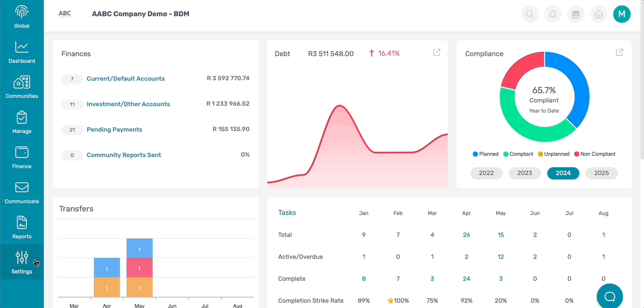Open the Reports document icon
644x308 pixels.
[22, 222]
